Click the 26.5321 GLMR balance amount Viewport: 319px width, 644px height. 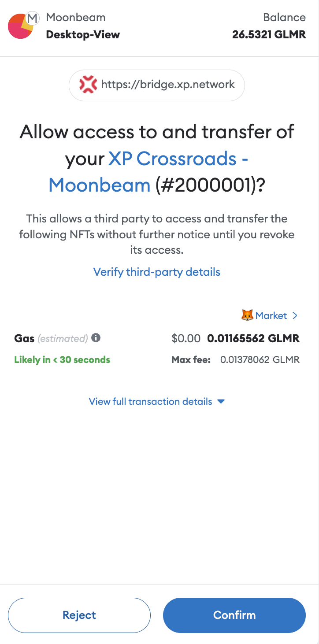pos(269,34)
